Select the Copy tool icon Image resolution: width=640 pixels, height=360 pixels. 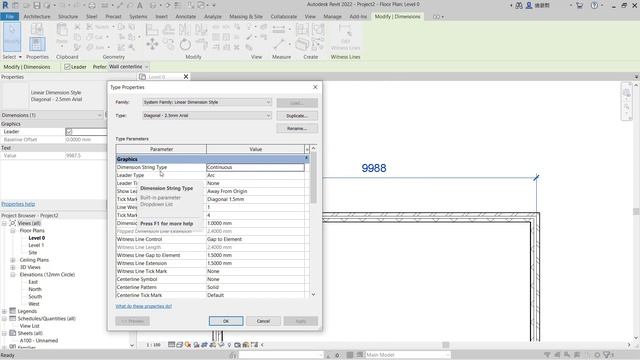click(x=168, y=44)
